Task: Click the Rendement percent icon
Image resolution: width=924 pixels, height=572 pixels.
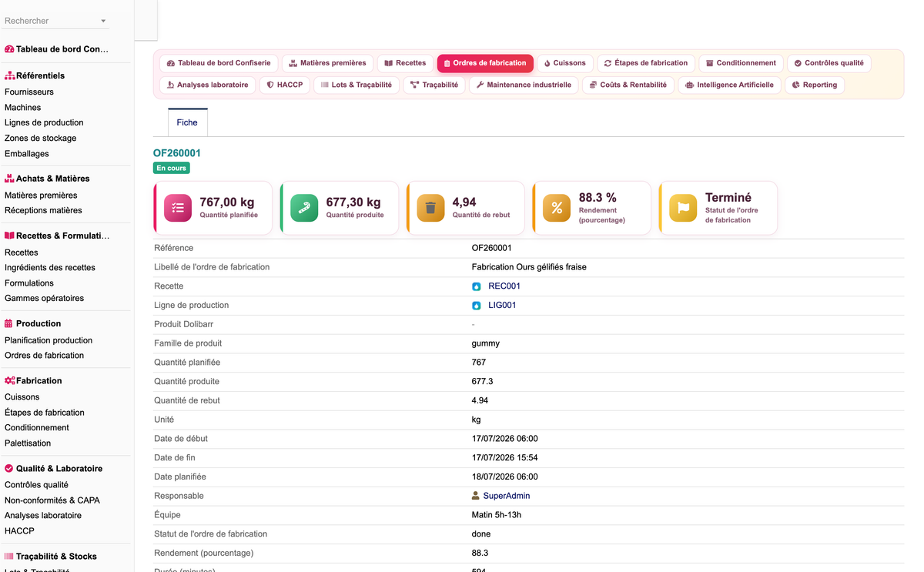Action: coord(557,208)
